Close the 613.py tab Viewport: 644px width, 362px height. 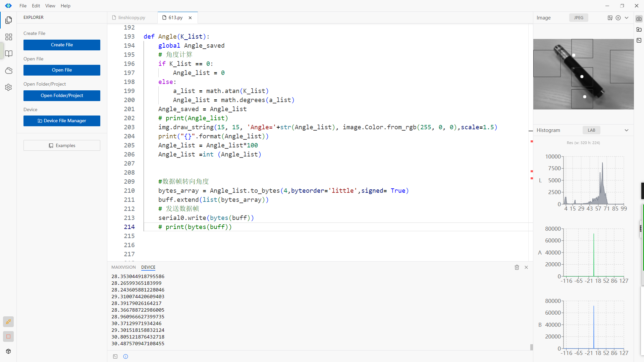coord(190,18)
